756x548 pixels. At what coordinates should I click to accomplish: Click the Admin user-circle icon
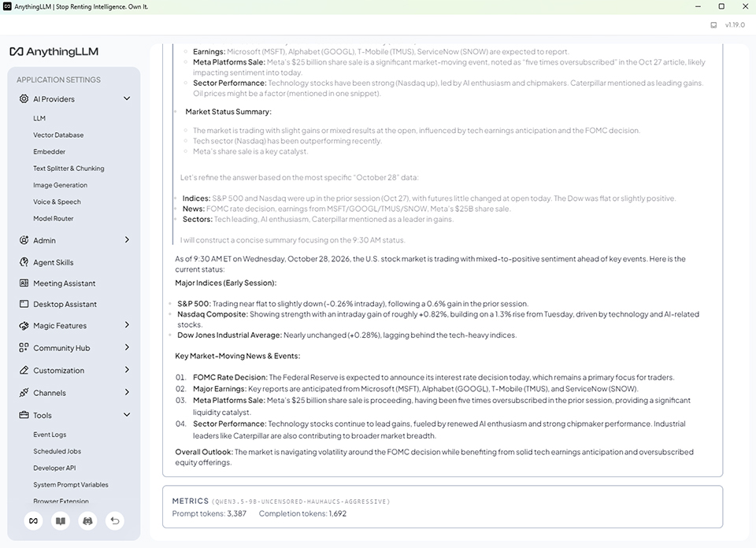(x=24, y=240)
